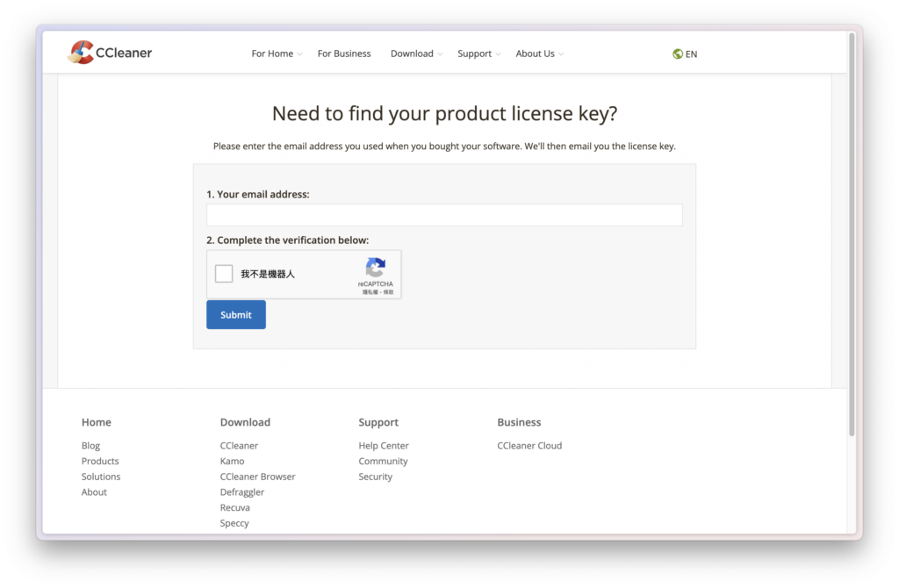899x588 pixels.
Task: Expand the Download menu chevron in the header
Action: click(x=440, y=54)
